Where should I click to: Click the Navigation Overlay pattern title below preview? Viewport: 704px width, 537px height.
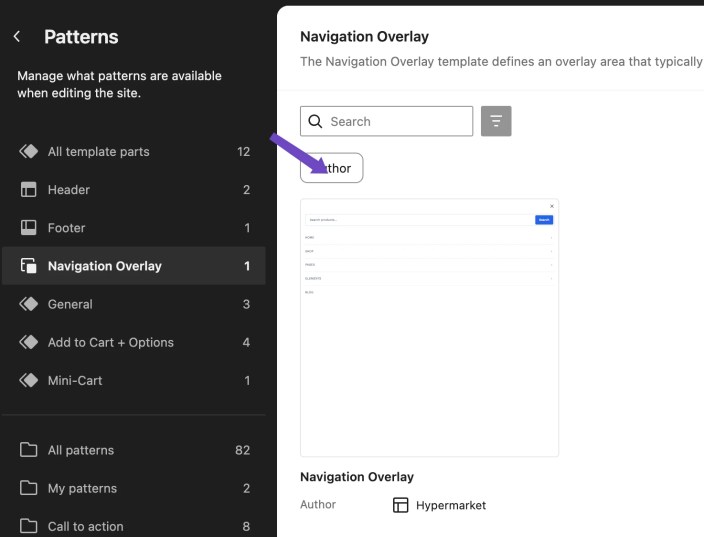tap(357, 477)
